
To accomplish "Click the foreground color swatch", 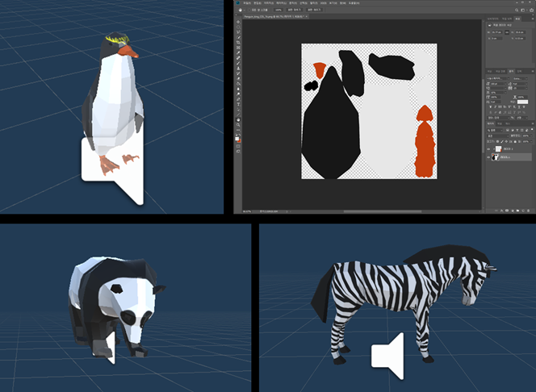I will 237,138.
